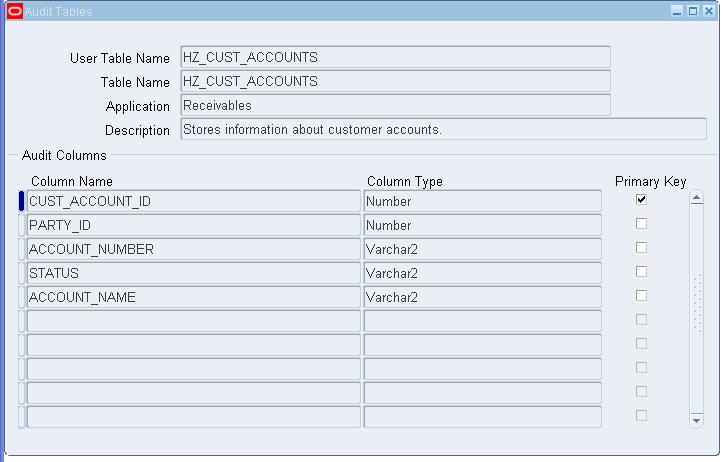Screen dimensions: 723x462
Task: Focus the User Table Name field
Action: [395, 57]
